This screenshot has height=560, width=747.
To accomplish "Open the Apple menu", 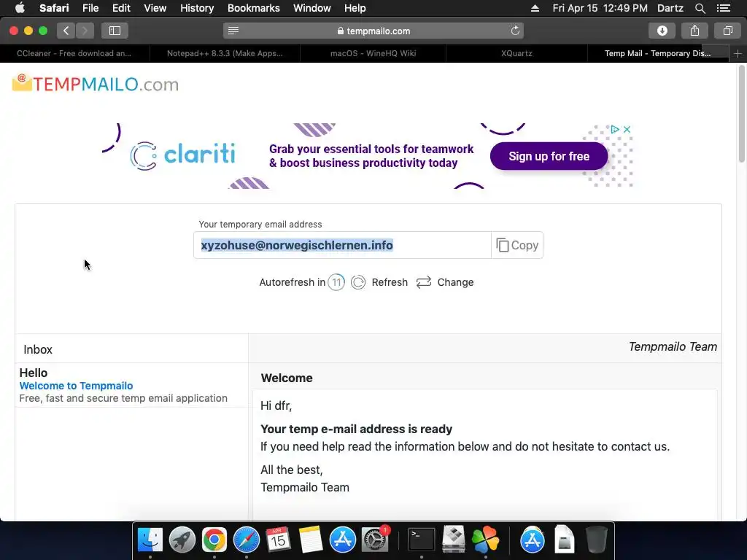I will [x=20, y=8].
